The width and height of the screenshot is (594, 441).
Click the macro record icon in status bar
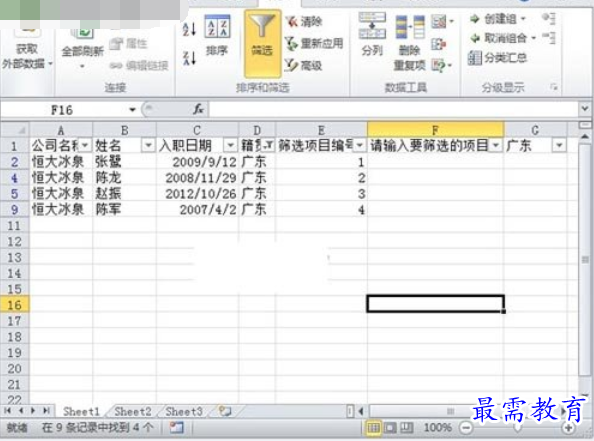pos(177,428)
